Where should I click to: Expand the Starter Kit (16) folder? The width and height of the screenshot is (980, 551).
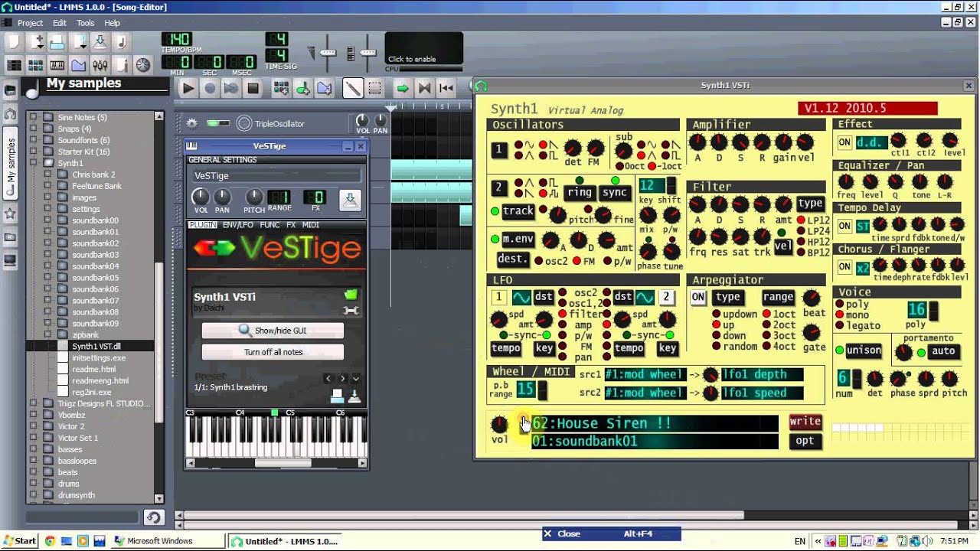33,152
